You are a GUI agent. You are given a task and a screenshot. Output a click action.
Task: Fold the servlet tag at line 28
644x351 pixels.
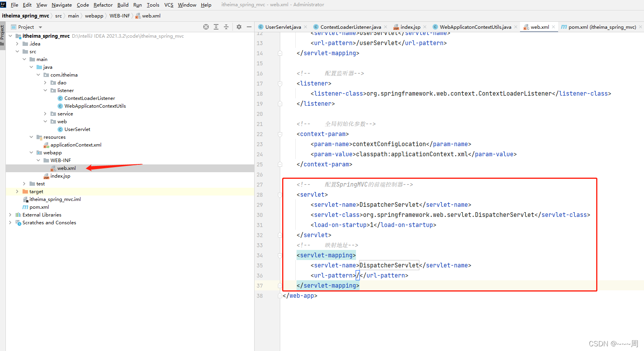point(280,195)
